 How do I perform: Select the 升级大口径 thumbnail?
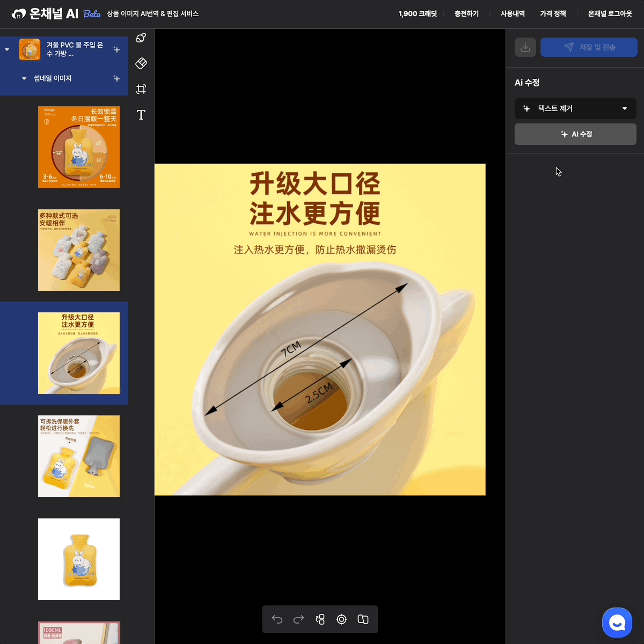tap(79, 353)
